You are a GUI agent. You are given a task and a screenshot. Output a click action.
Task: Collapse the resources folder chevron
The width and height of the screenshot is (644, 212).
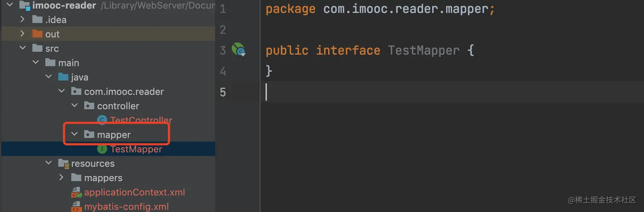49,163
